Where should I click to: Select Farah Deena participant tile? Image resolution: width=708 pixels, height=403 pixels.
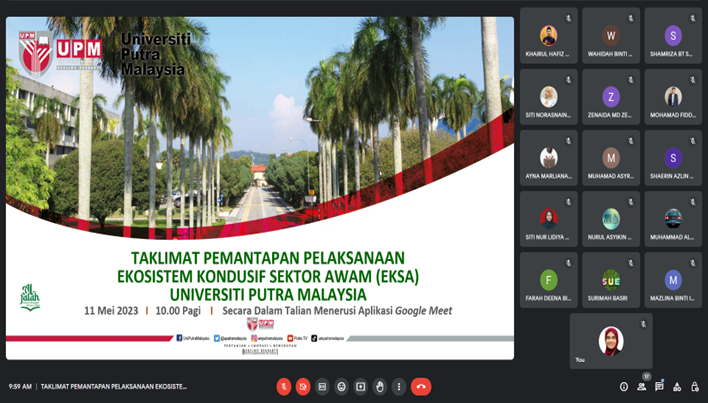(x=549, y=280)
